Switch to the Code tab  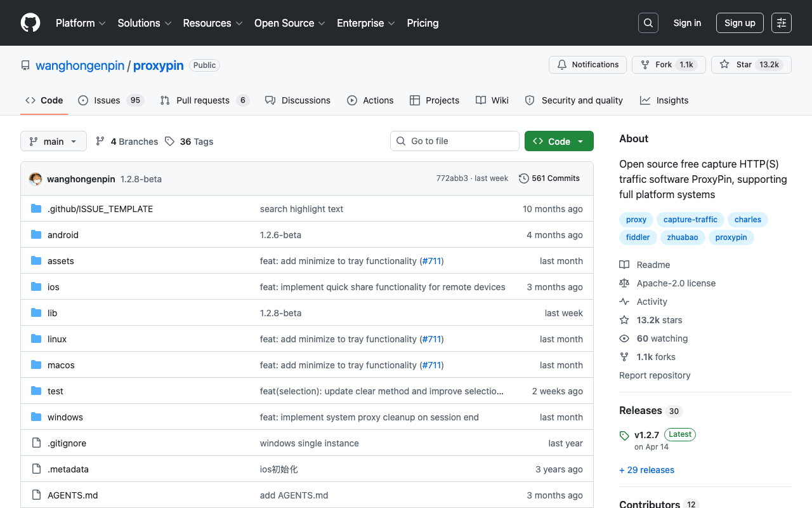44,100
